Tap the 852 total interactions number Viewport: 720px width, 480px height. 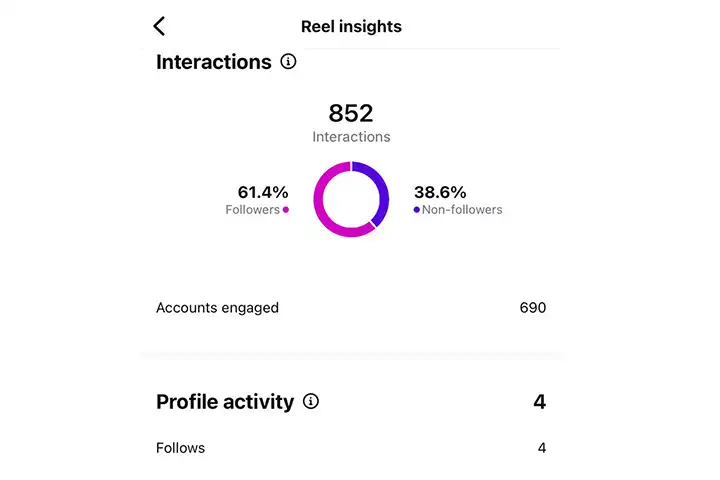point(351,113)
